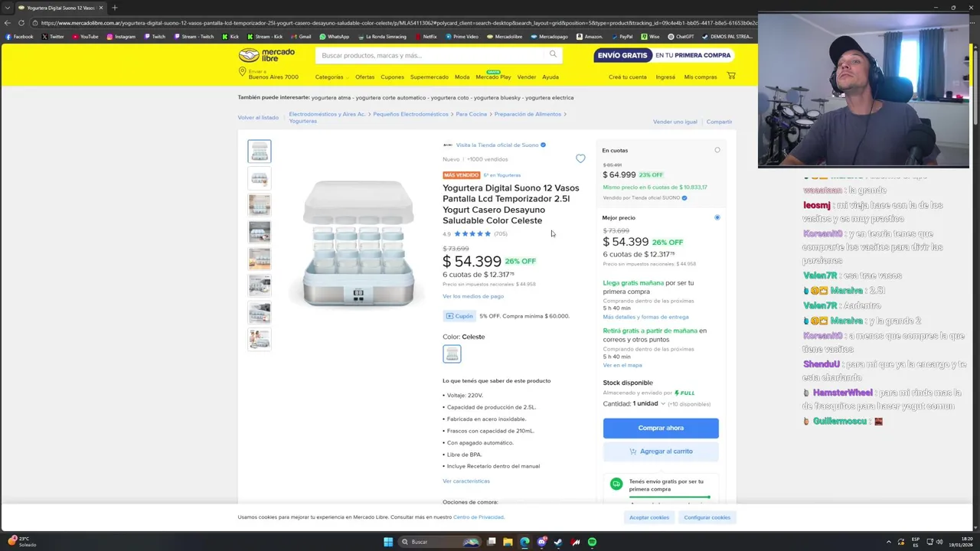Viewport: 980px width, 551px height.
Task: Open Mercadopago bookmark
Action: click(x=549, y=36)
